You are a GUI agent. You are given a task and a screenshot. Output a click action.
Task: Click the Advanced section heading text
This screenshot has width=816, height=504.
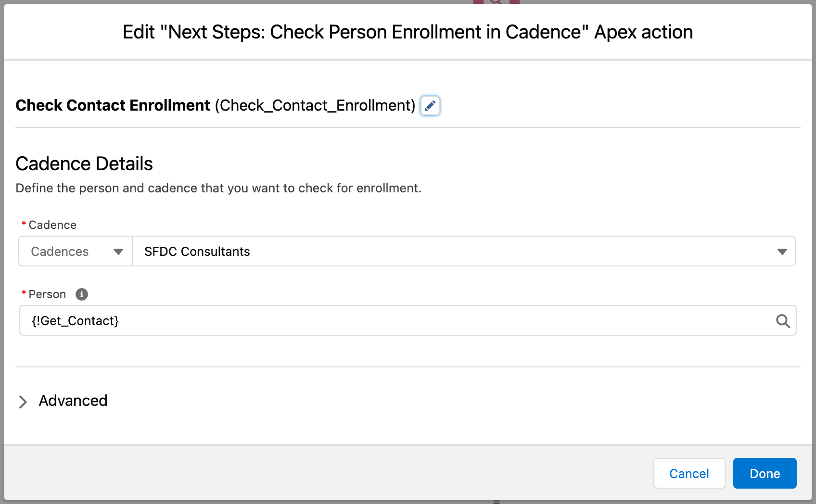tap(73, 401)
